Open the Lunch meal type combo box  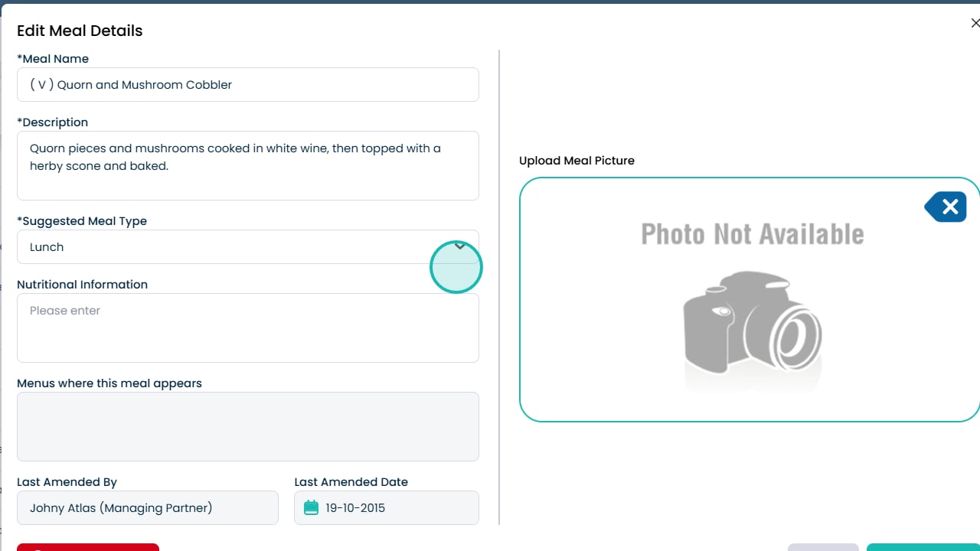click(x=230, y=247)
